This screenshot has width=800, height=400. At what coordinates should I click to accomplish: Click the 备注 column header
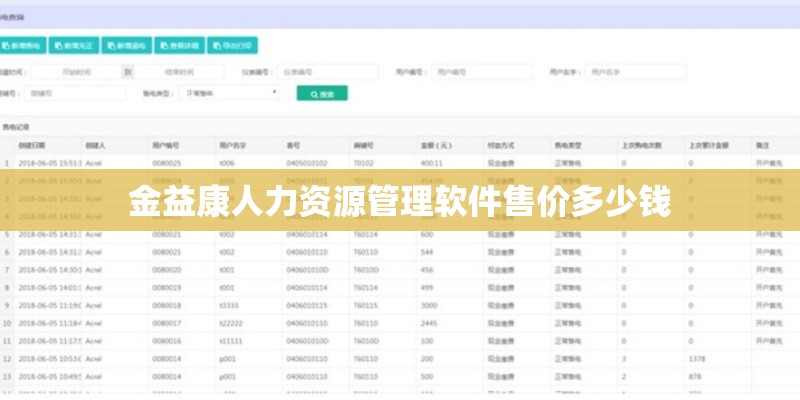[762, 145]
